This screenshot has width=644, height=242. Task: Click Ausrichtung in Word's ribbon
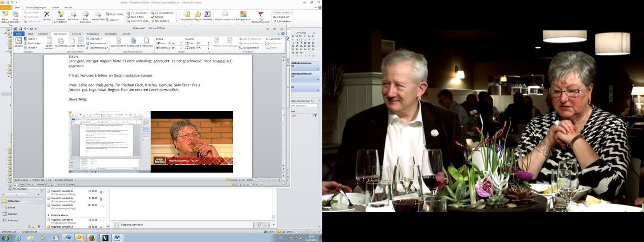(x=61, y=42)
